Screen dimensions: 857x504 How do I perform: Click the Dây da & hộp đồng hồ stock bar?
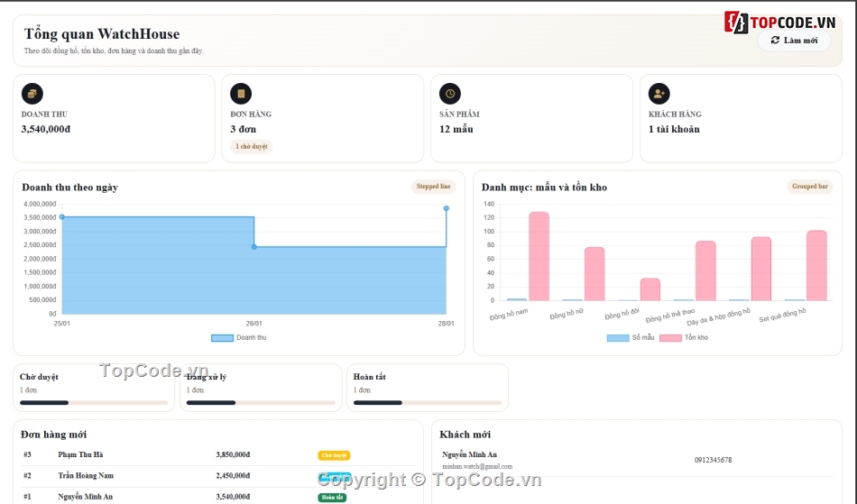pyautogui.click(x=761, y=269)
